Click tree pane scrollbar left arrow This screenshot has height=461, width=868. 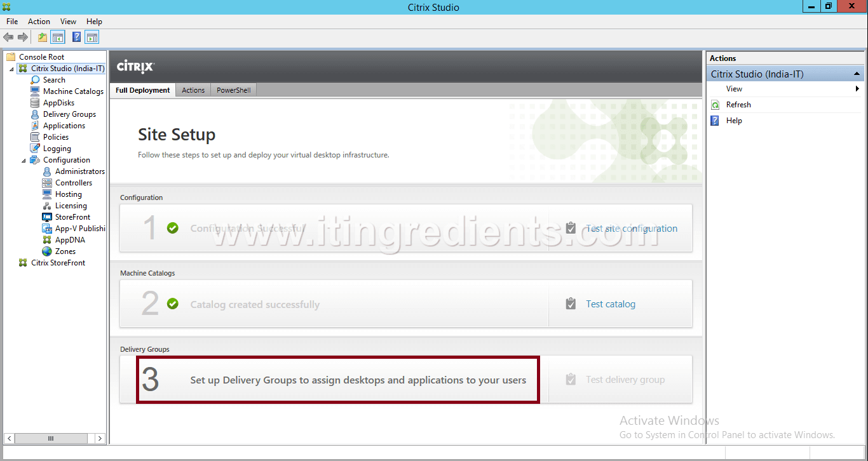(x=10, y=438)
